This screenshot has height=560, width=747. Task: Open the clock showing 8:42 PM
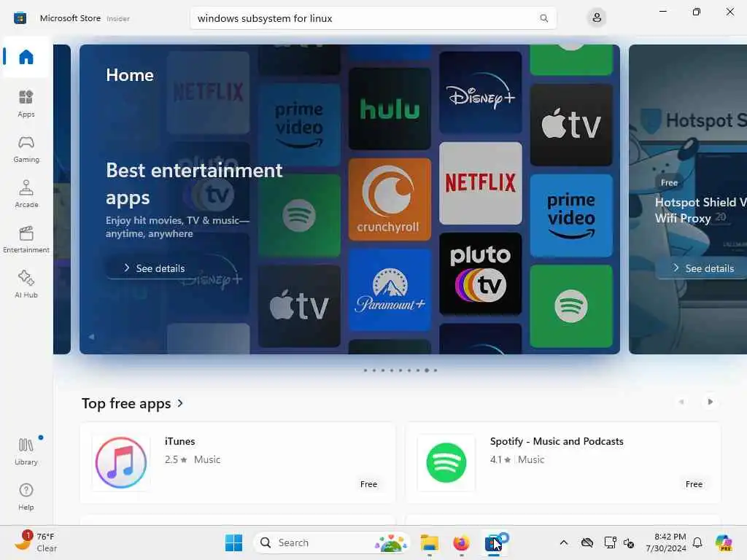coord(666,542)
